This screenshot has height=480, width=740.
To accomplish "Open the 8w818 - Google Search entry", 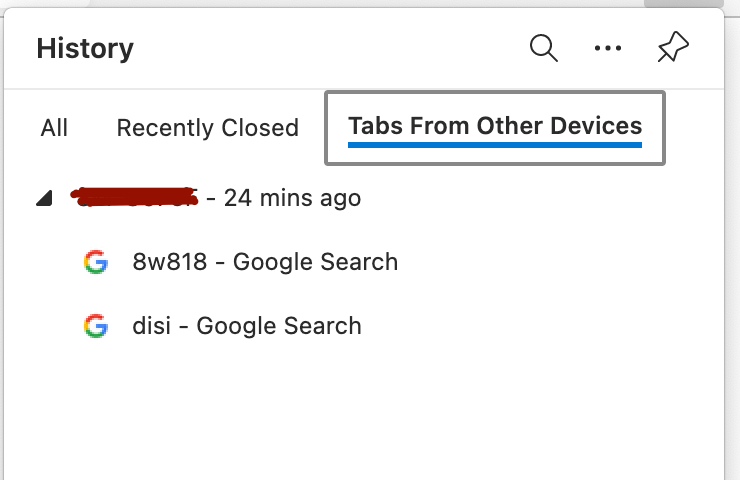I will click(265, 261).
